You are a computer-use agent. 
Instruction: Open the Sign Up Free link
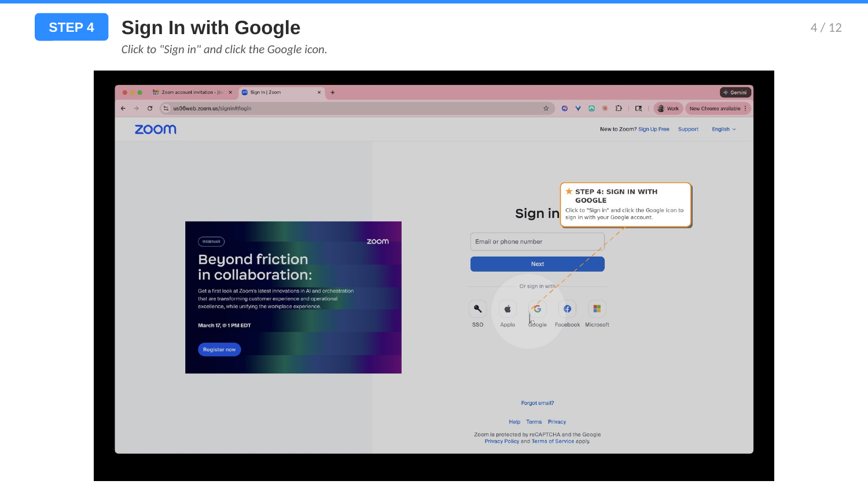[653, 129]
